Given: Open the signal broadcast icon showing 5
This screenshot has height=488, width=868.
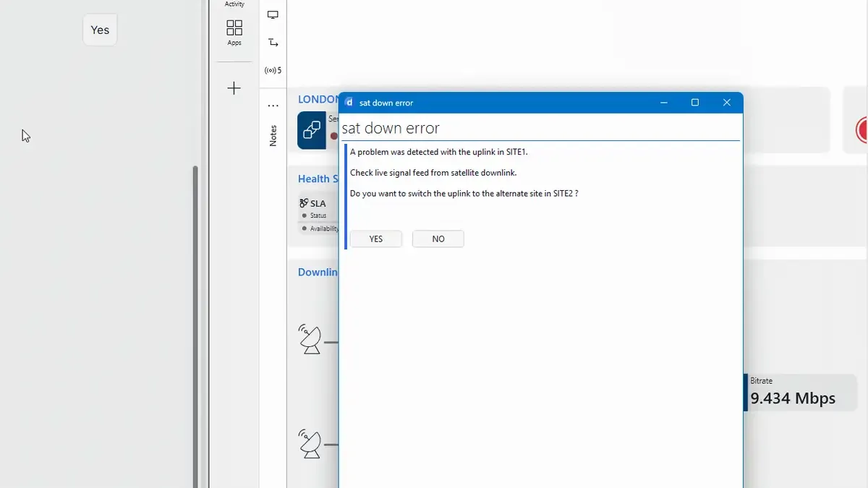Looking at the screenshot, I should [x=273, y=70].
